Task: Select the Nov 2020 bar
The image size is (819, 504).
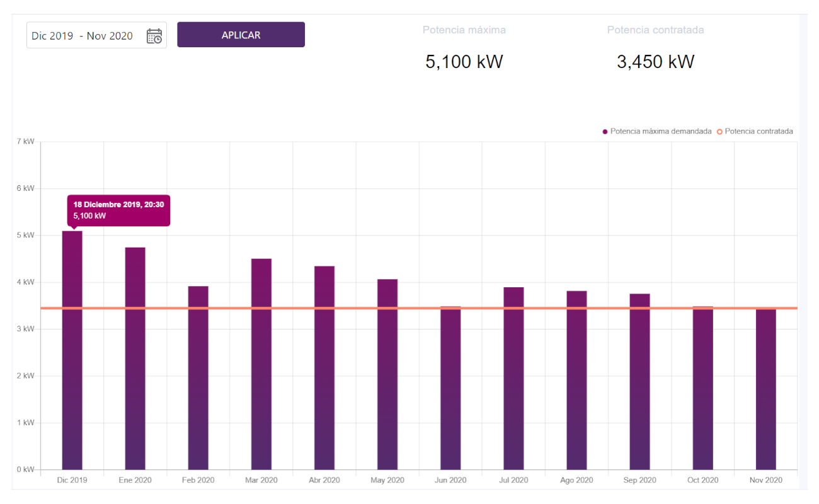Action: [766, 389]
